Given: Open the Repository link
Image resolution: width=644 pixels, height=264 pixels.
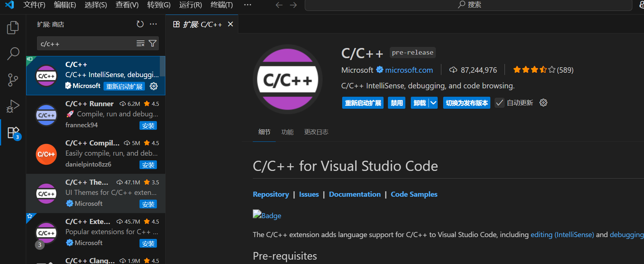Looking at the screenshot, I should 271,194.
